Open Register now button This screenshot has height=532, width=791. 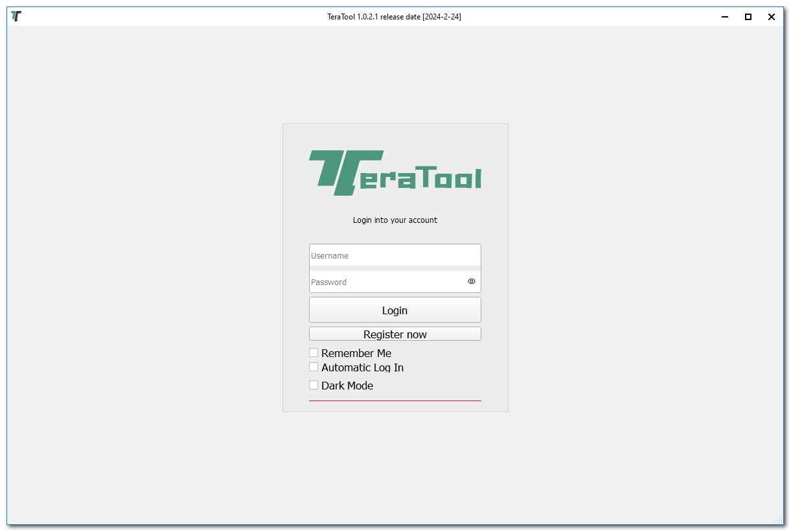(395, 334)
